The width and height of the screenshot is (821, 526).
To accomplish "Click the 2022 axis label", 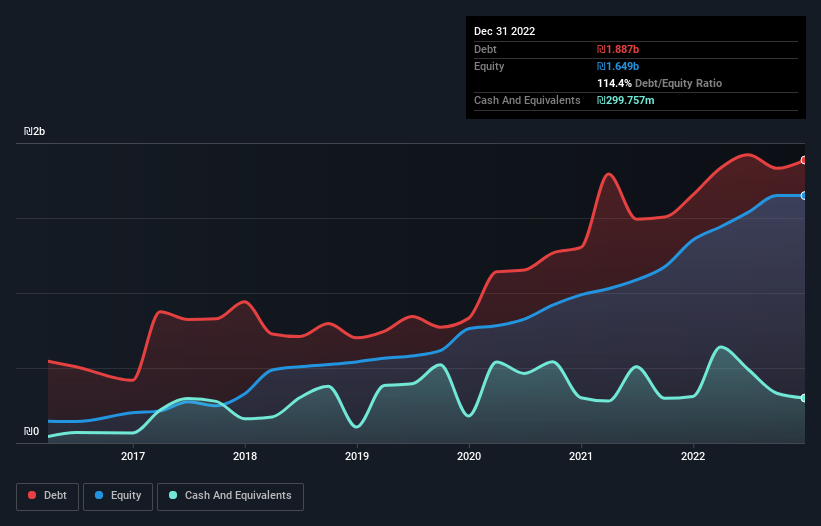I will tap(693, 456).
